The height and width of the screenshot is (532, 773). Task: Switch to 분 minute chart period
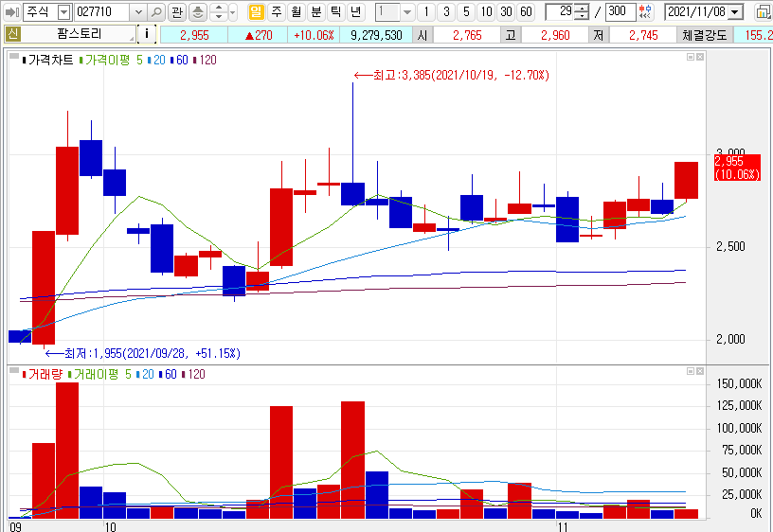316,11
